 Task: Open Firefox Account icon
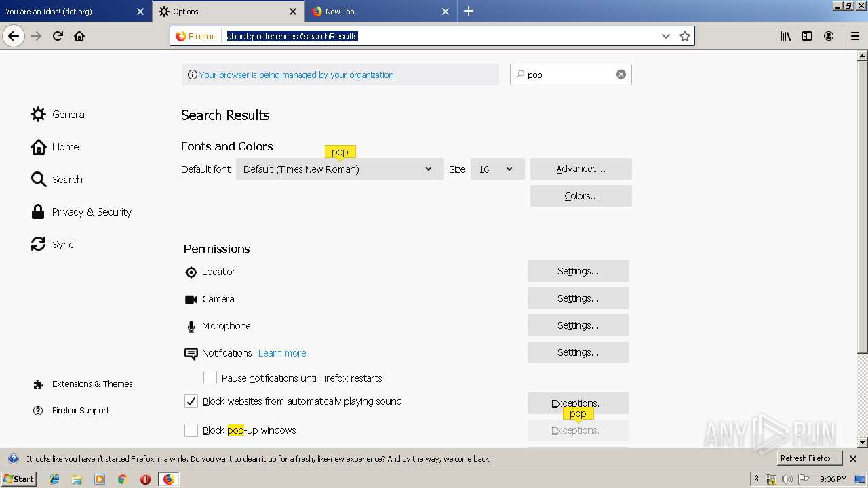(829, 36)
